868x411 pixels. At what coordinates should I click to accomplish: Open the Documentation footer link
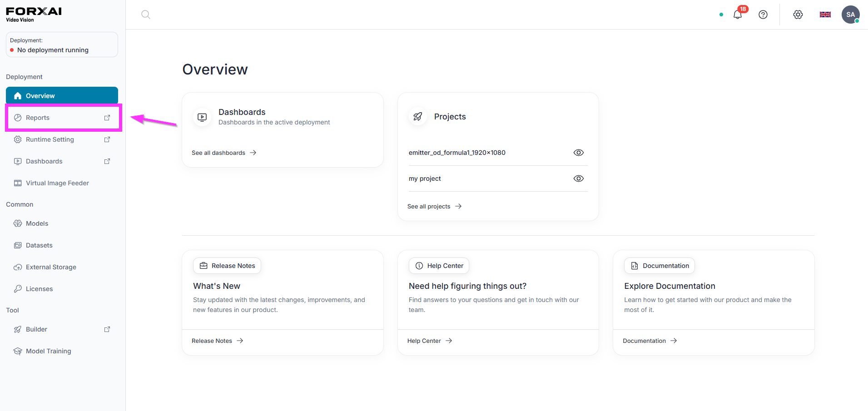(650, 341)
